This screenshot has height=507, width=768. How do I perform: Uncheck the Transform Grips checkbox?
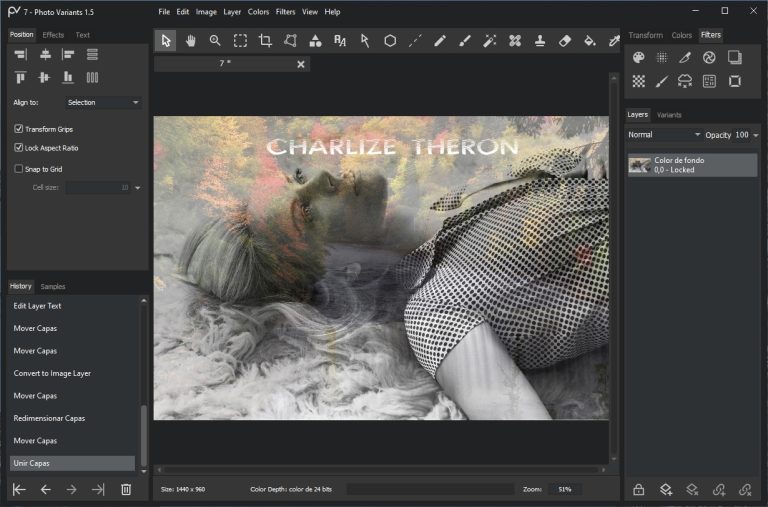click(x=19, y=129)
